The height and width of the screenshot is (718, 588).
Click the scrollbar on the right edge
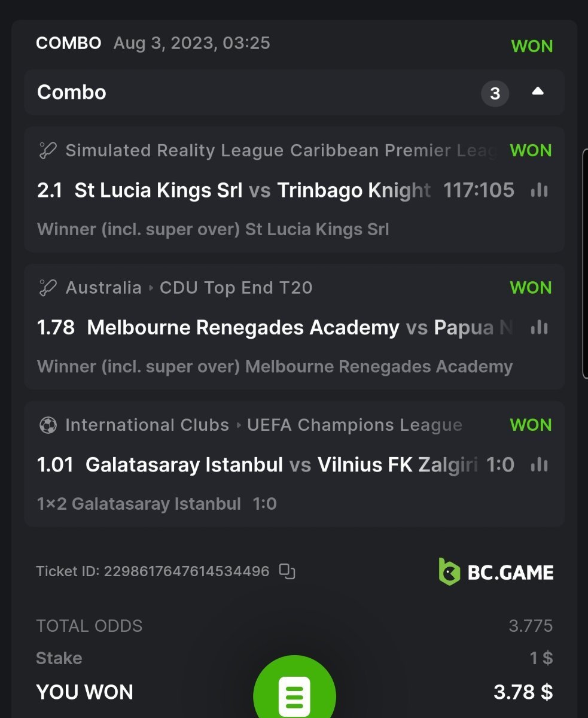[585, 263]
